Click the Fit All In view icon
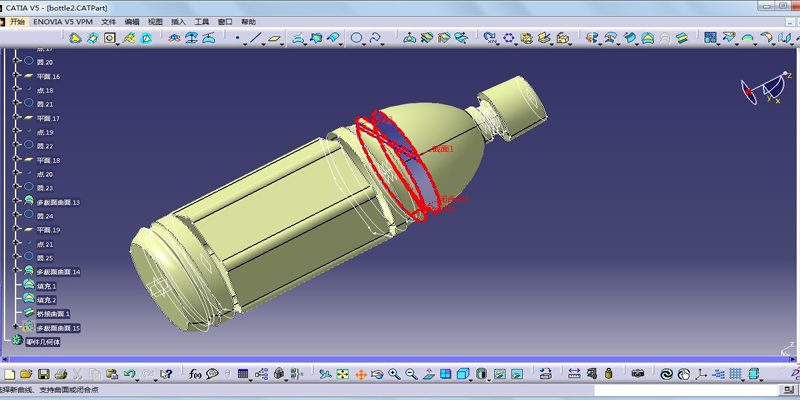The width and height of the screenshot is (800, 400). click(343, 374)
